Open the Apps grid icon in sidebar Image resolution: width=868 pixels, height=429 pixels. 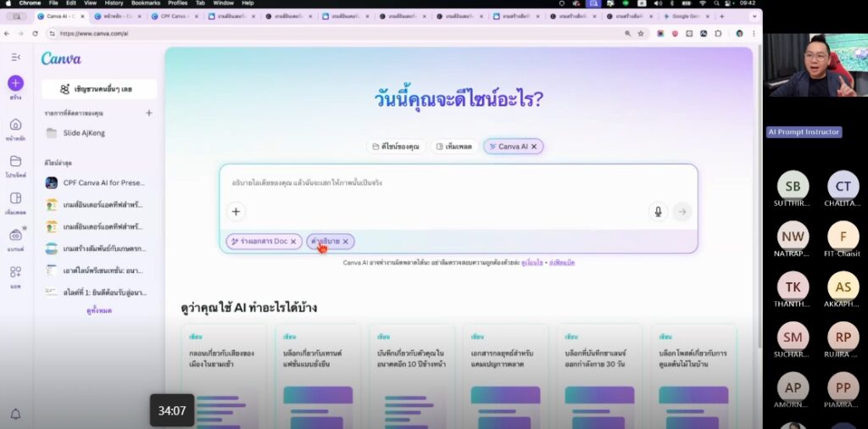pyautogui.click(x=15, y=272)
